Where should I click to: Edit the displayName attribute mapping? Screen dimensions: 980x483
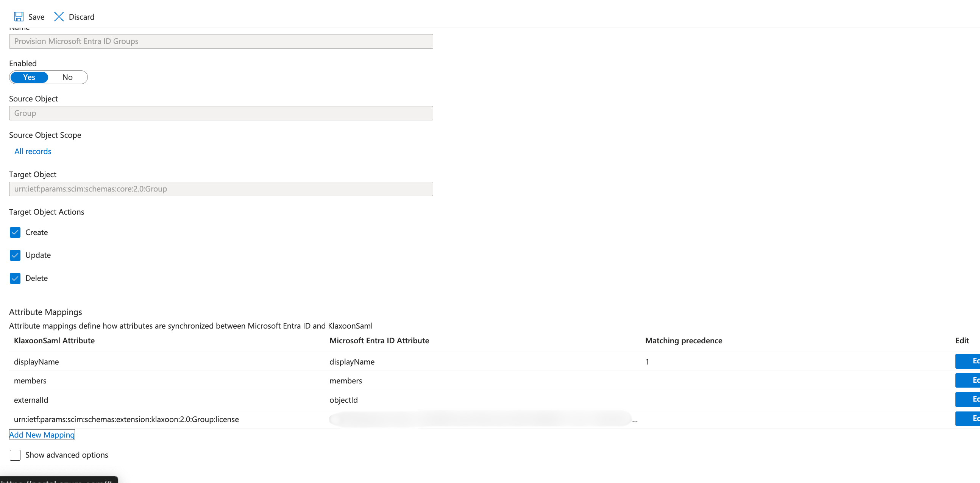(968, 361)
